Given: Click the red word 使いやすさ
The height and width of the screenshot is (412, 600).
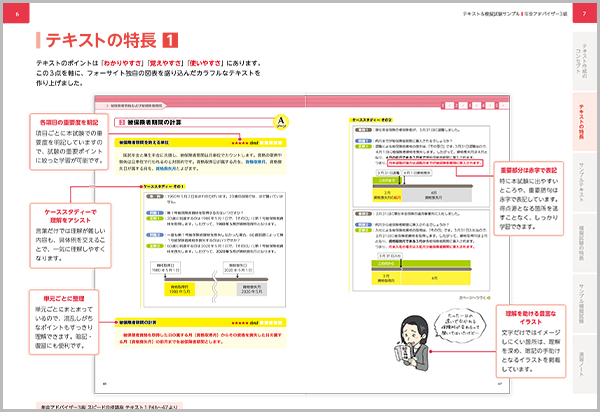Looking at the screenshot, I should 205,63.
